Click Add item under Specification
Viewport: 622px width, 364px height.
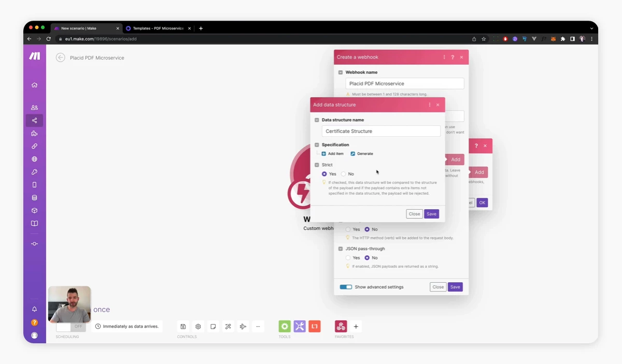coord(333,154)
